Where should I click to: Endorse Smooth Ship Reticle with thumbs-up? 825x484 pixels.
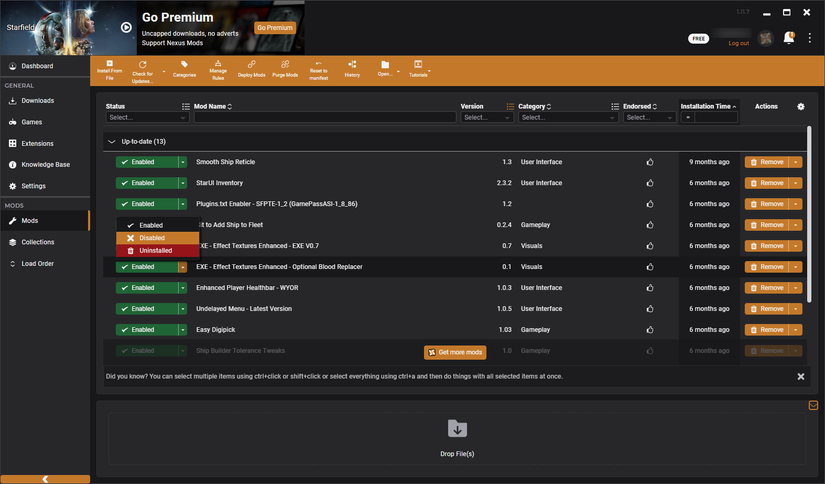click(x=650, y=162)
